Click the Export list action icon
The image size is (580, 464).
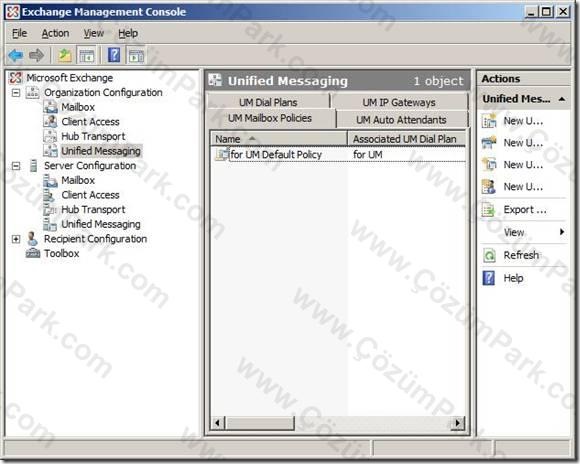point(489,210)
